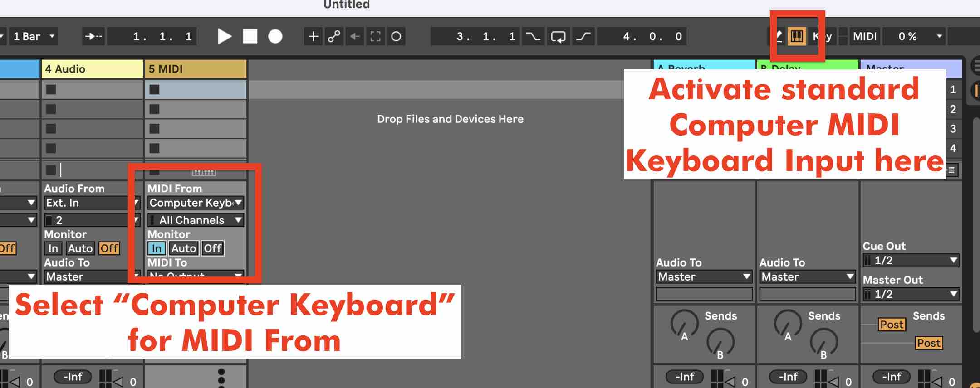Viewport: 980px width, 388px height.
Task: Toggle Automation Arm icon in transport
Action: [334, 36]
